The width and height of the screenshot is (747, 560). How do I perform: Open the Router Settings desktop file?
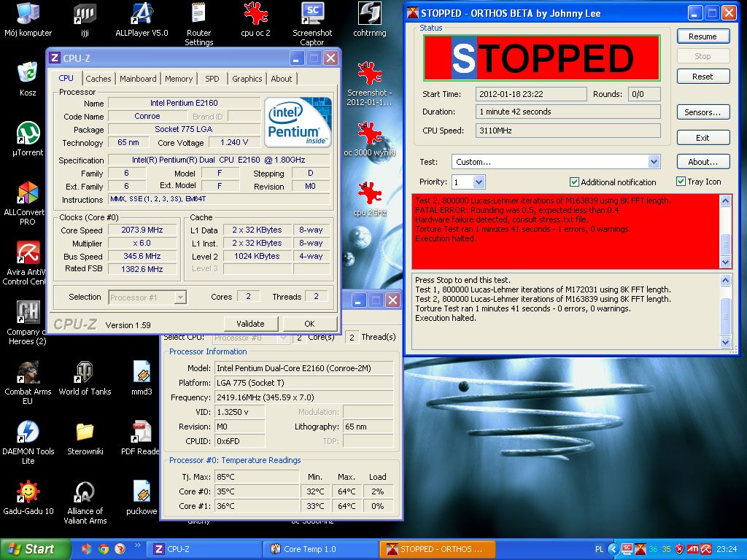tap(198, 24)
